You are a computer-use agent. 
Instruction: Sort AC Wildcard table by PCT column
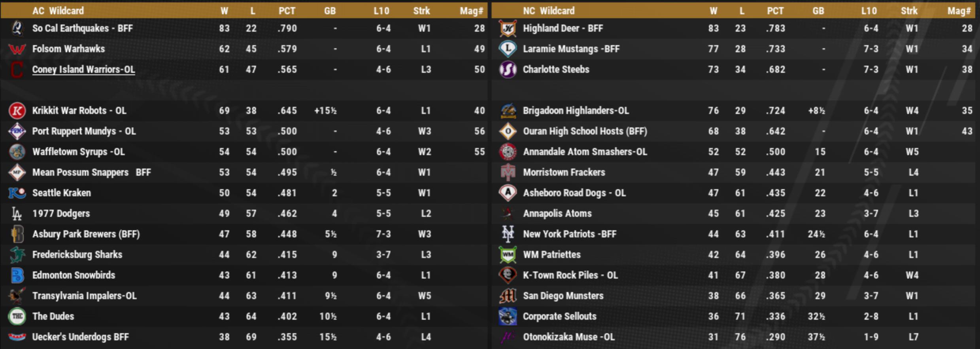tap(287, 11)
